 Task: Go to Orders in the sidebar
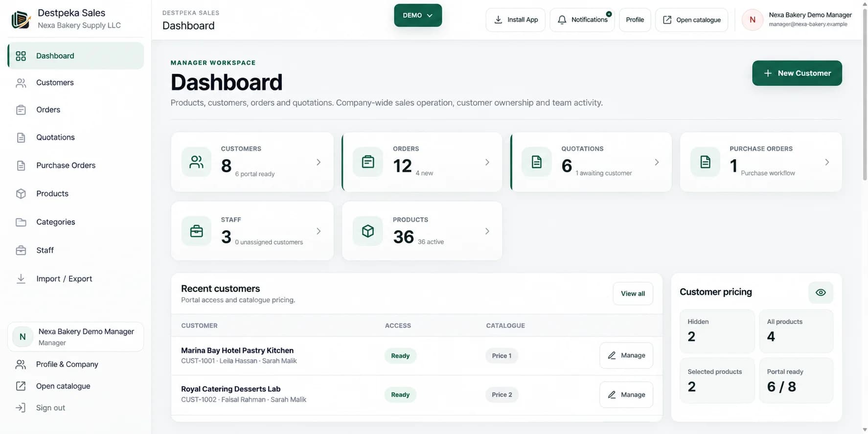(76, 110)
